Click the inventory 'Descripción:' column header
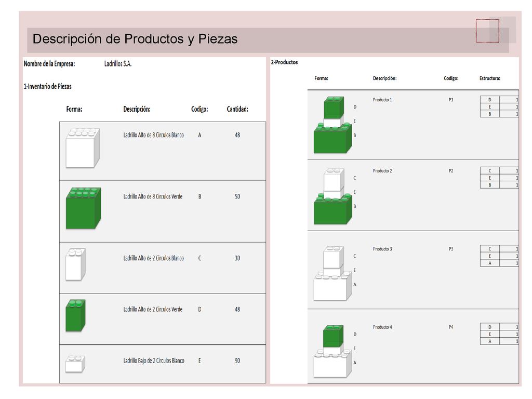532x399 pixels. pos(137,109)
